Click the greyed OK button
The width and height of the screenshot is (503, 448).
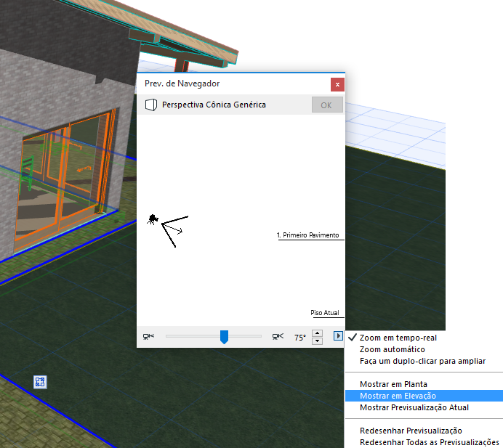click(326, 105)
